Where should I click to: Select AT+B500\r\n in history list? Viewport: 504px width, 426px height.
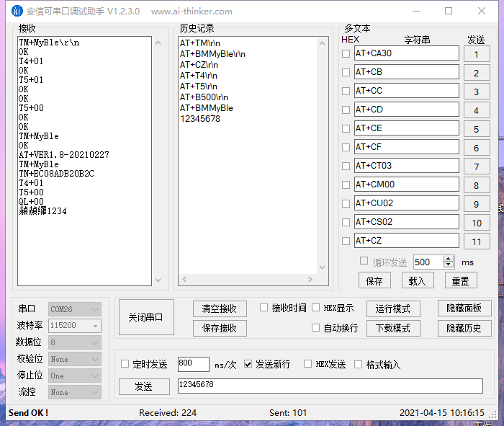pos(204,97)
